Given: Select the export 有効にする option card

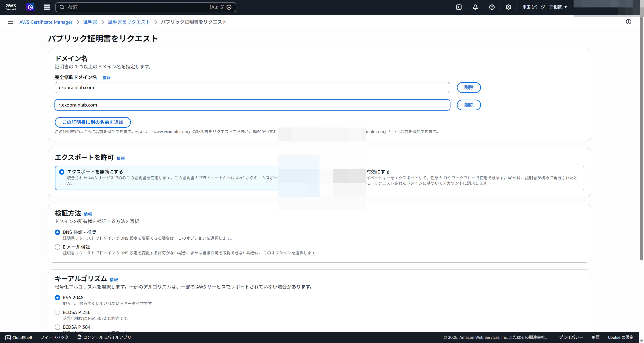Looking at the screenshot, I should click(475, 178).
